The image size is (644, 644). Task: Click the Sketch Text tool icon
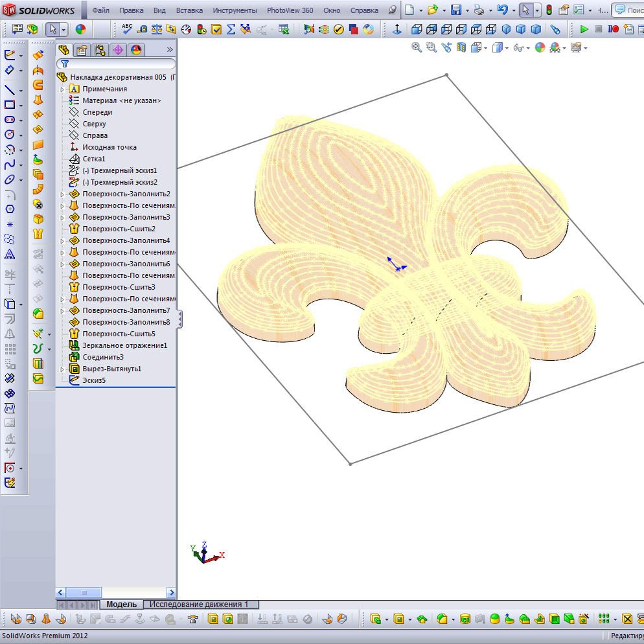coord(10,255)
